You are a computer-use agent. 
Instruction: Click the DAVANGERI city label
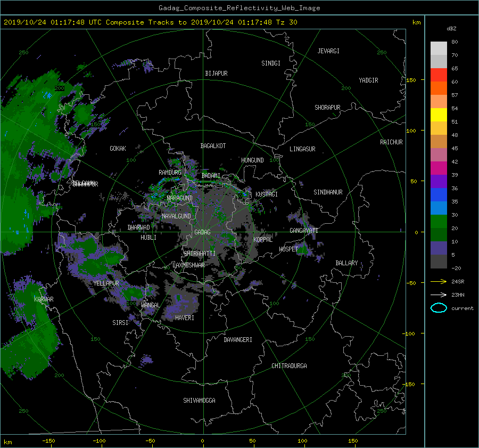238,340
